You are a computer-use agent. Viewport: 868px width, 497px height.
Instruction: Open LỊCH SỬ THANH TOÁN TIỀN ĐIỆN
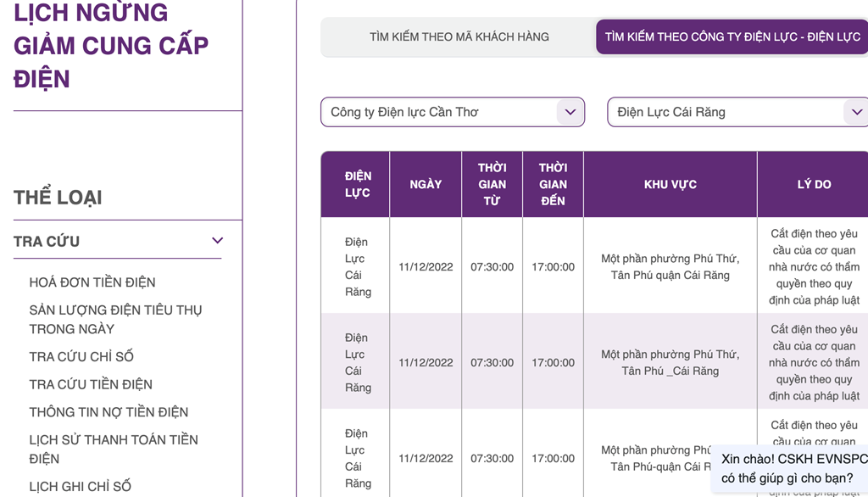pyautogui.click(x=114, y=450)
